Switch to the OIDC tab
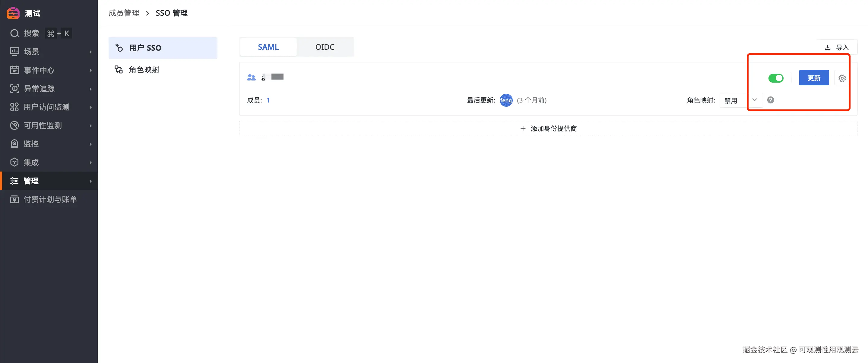The width and height of the screenshot is (868, 363). click(325, 47)
